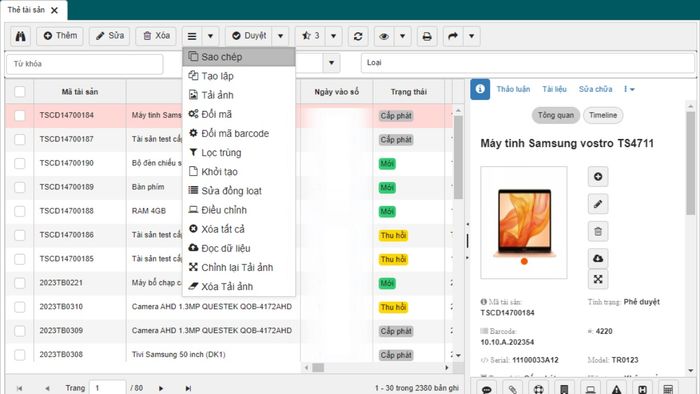
Task: Select Tạo lập menu entry
Action: point(239,76)
